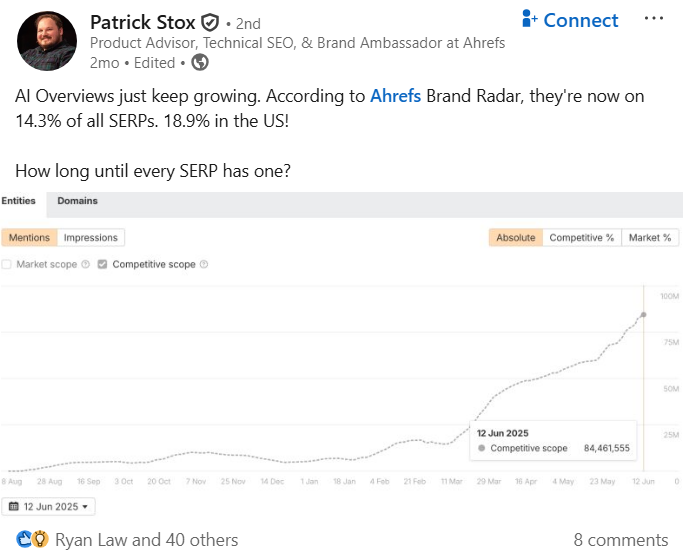Open the Ahrefs company link
This screenshot has height=552, width=683.
pos(395,96)
